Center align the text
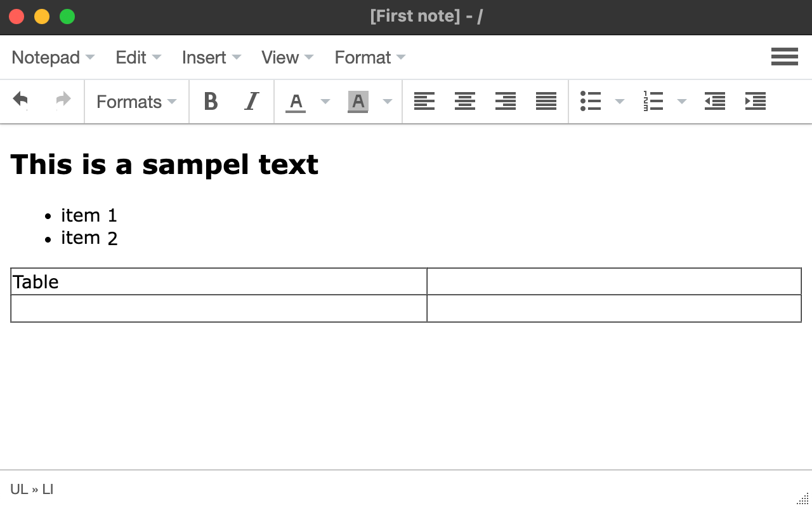Viewport: 812px width, 508px height. (465, 101)
